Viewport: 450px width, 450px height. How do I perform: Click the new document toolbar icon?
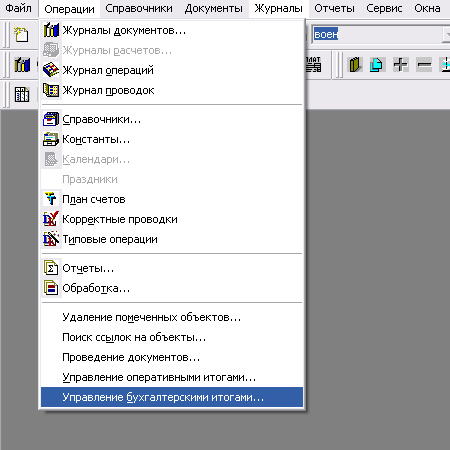point(21,35)
